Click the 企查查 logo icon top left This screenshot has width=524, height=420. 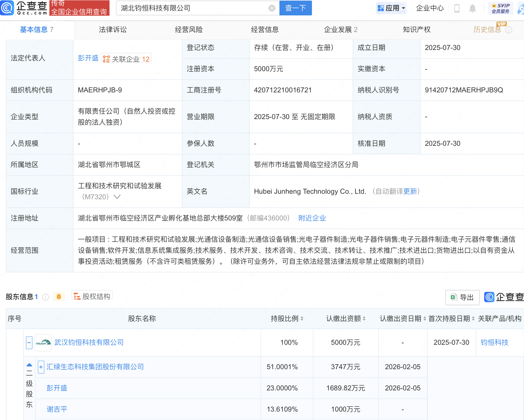pos(8,8)
